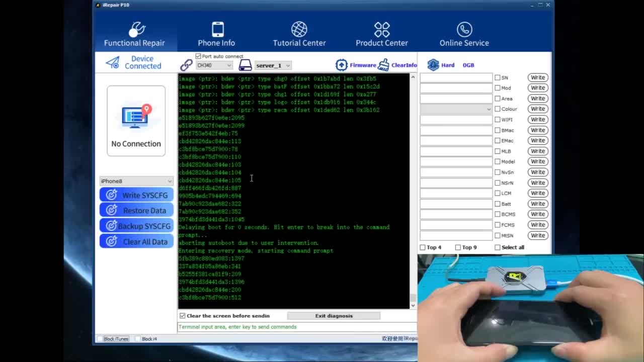Image resolution: width=644 pixels, height=362 pixels.
Task: Click the MLB value input field
Action: click(x=456, y=151)
